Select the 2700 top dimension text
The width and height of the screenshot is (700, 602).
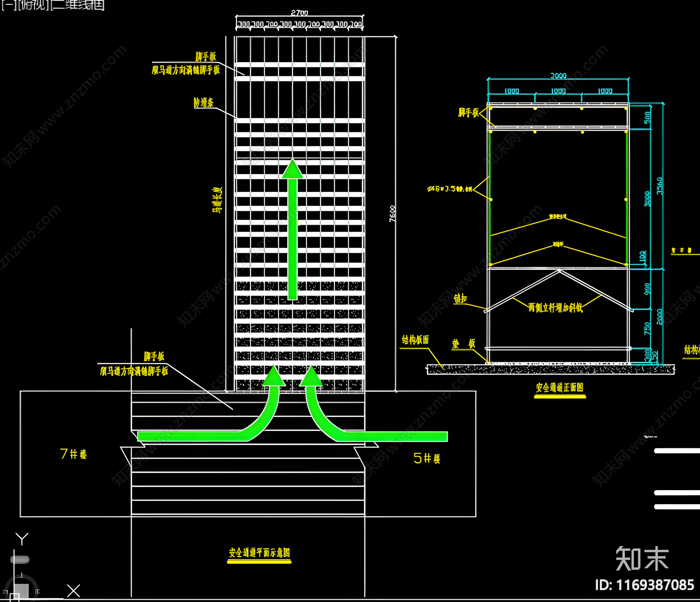click(300, 13)
